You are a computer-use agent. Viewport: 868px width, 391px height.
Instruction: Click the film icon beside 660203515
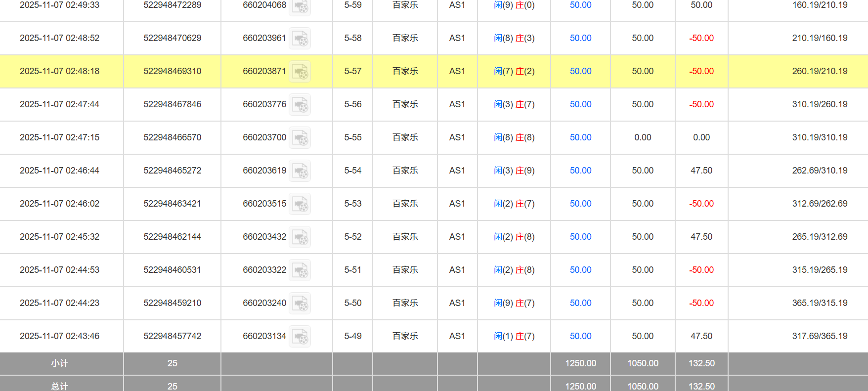coord(300,204)
